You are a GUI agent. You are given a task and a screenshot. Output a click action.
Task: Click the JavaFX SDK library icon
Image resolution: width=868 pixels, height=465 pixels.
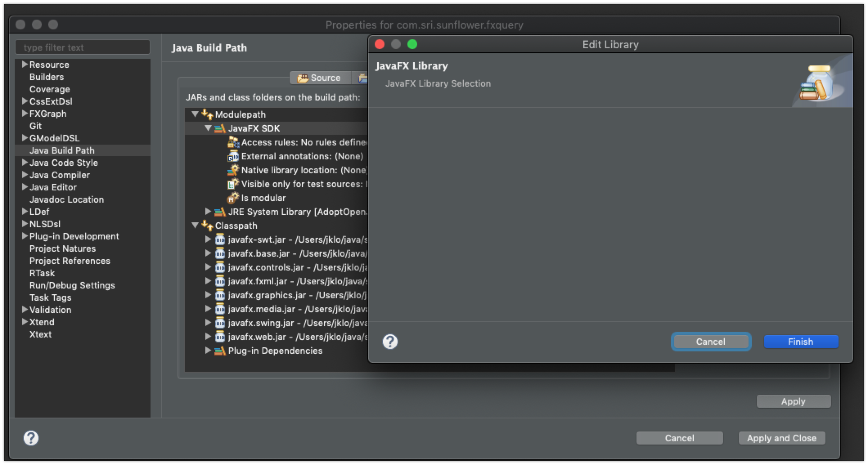coord(220,129)
